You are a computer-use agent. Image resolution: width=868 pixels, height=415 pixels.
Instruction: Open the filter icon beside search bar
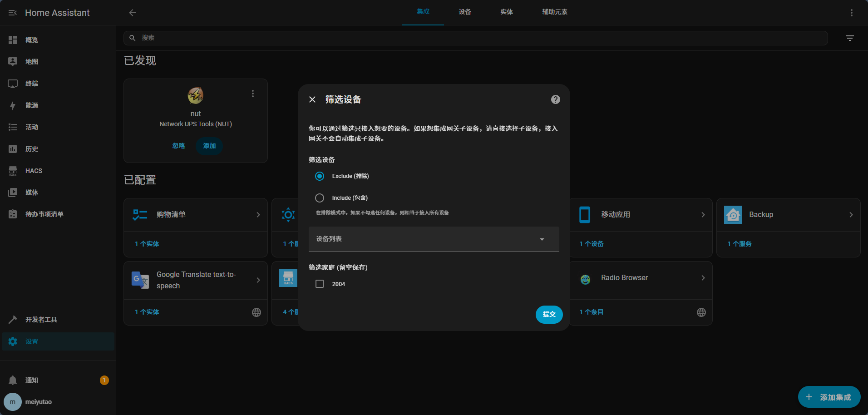tap(849, 38)
